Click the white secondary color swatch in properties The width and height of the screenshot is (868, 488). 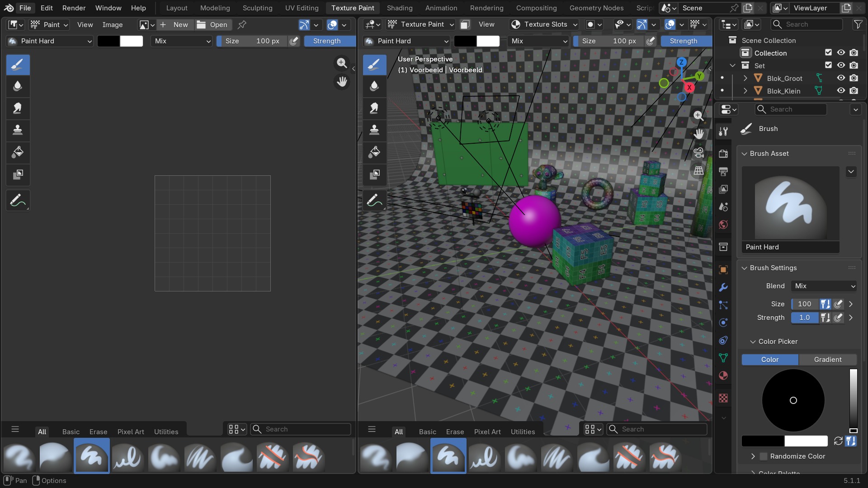[806, 441]
